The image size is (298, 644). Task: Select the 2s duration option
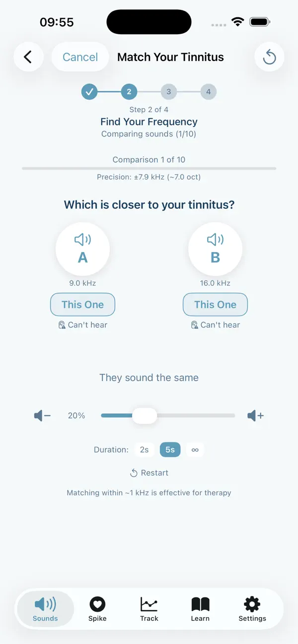click(144, 450)
